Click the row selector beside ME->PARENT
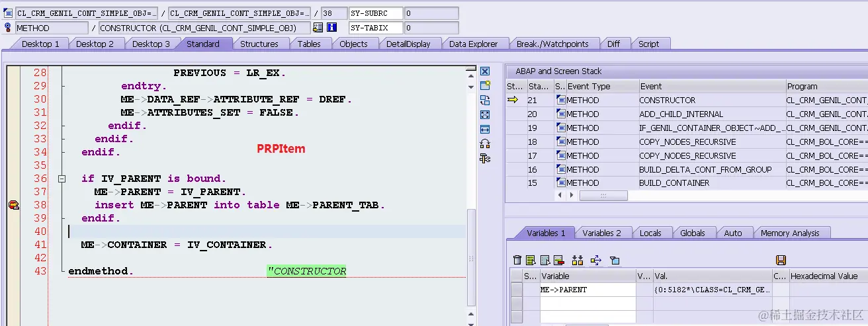 point(516,290)
